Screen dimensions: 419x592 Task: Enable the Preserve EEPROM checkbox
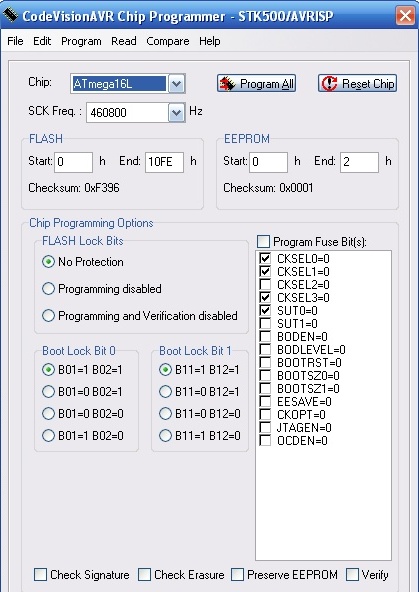click(237, 575)
